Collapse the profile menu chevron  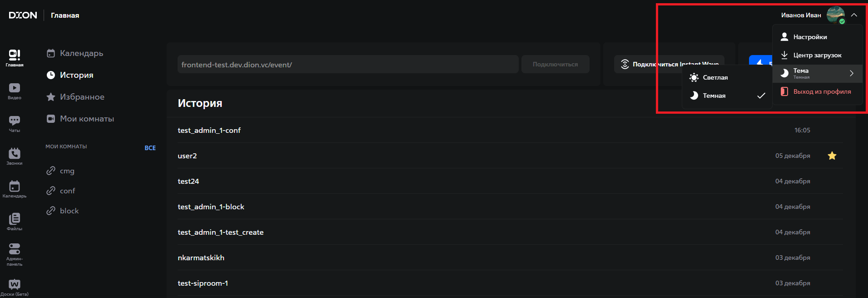pos(854,15)
